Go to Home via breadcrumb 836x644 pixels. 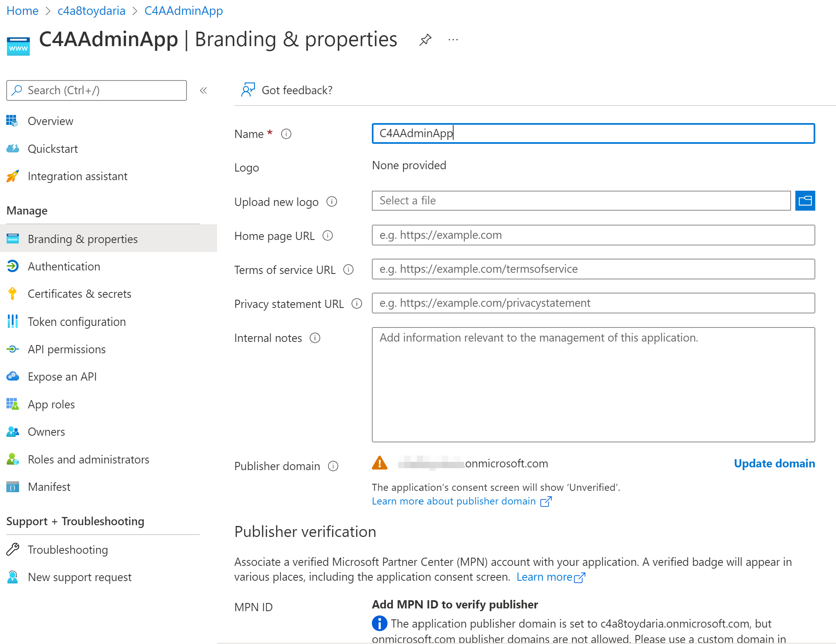[x=22, y=11]
